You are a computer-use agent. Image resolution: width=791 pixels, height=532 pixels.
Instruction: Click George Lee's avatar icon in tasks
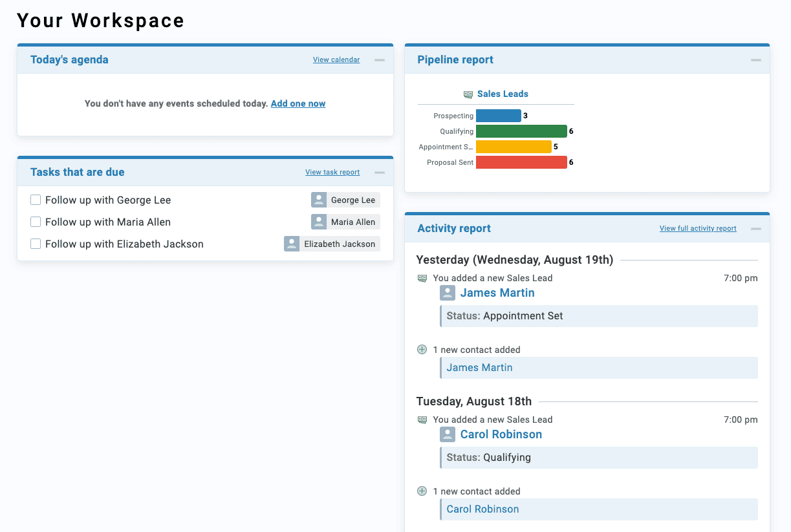coord(318,200)
